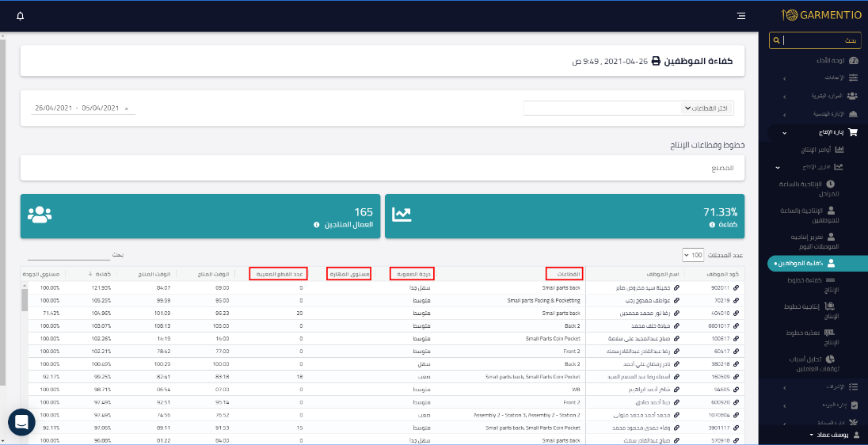Collapse the تقارير الإنتاج submenu
The width and height of the screenshot is (868, 445).
tap(809, 167)
